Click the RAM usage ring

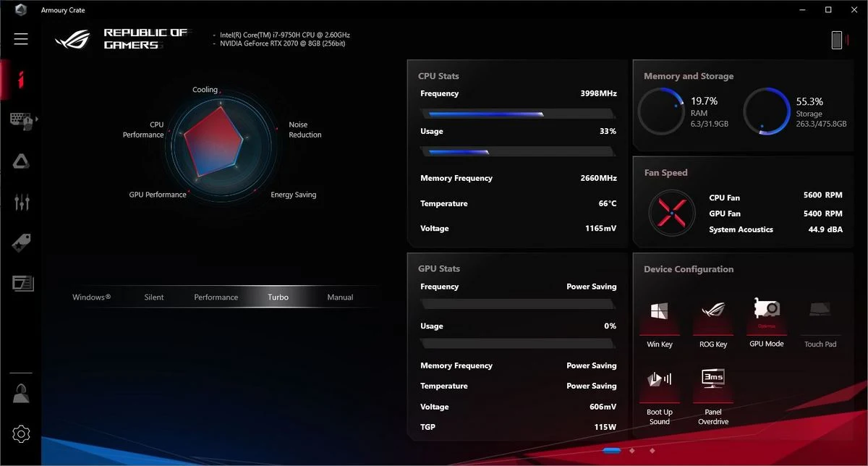click(661, 111)
